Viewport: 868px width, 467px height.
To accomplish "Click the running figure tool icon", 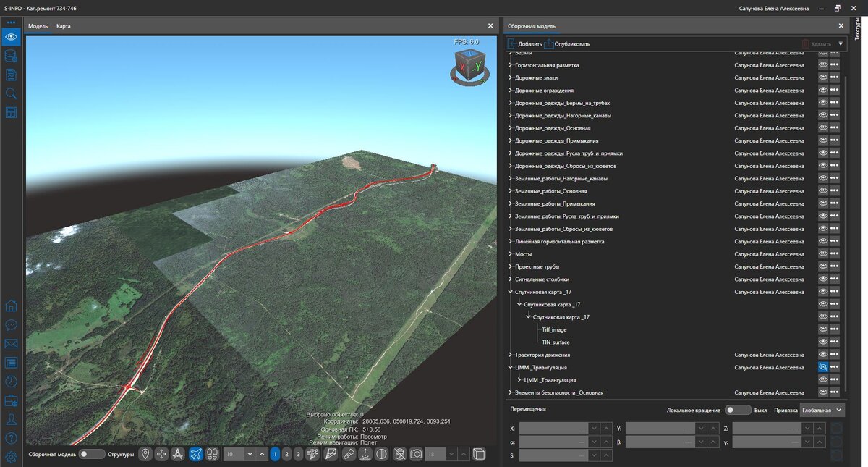I will click(x=314, y=454).
